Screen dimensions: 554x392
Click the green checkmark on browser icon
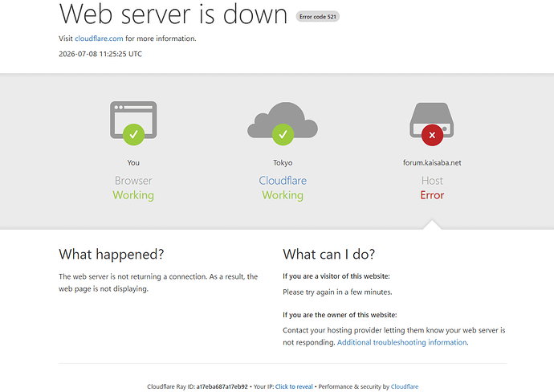(x=133, y=134)
